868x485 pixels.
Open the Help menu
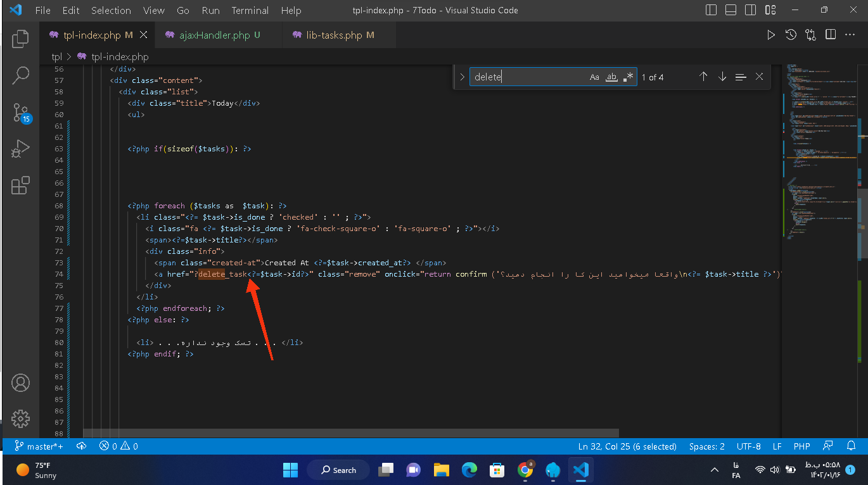coord(291,10)
